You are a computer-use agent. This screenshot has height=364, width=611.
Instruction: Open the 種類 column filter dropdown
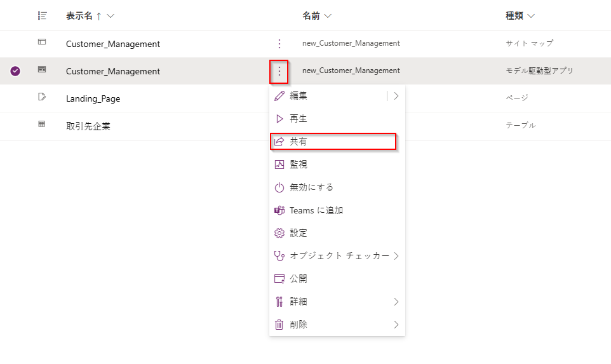pyautogui.click(x=531, y=15)
